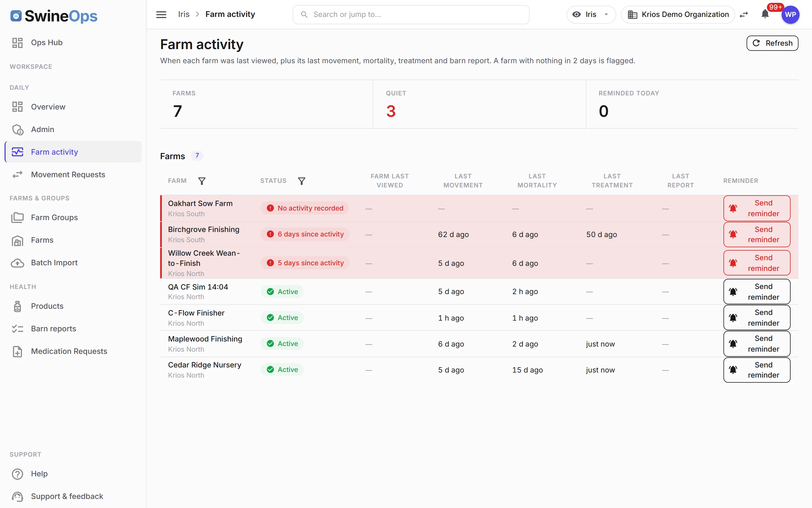
Task: Click the Farm Groups folder icon
Action: coord(17,217)
